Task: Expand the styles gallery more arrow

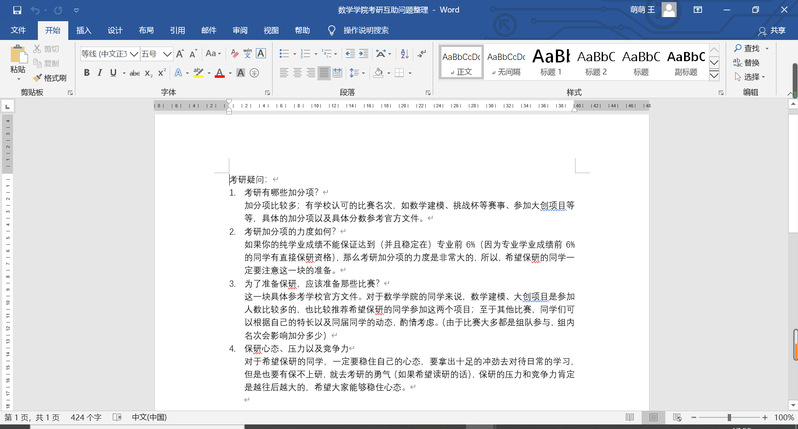Action: click(x=714, y=74)
